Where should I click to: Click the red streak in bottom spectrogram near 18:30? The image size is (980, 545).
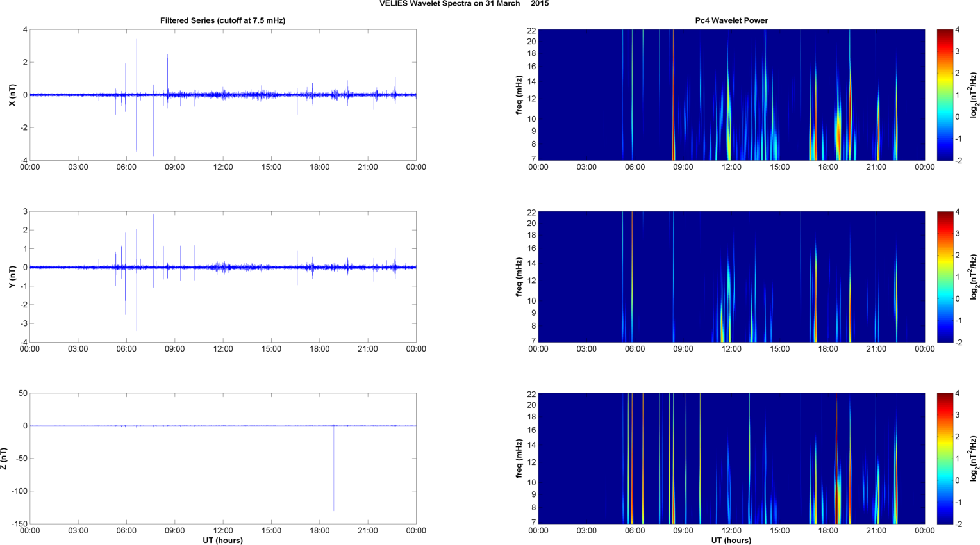pos(837,461)
